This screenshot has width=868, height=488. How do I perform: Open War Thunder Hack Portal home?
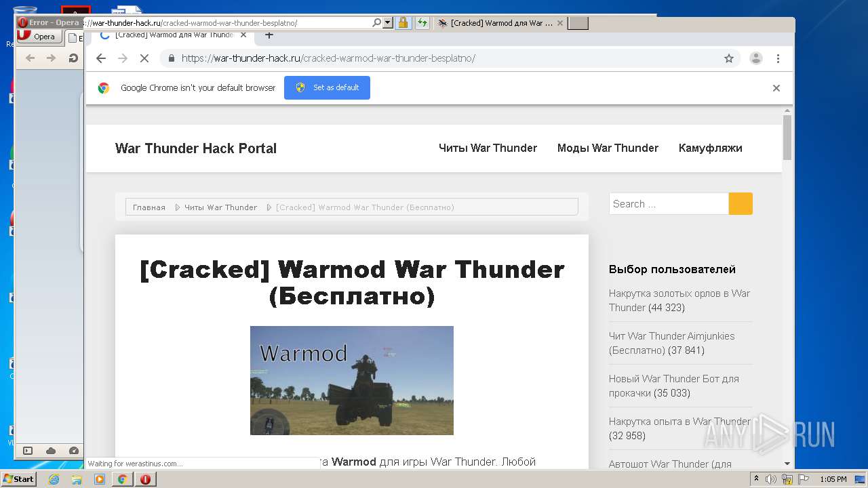pyautogui.click(x=196, y=148)
